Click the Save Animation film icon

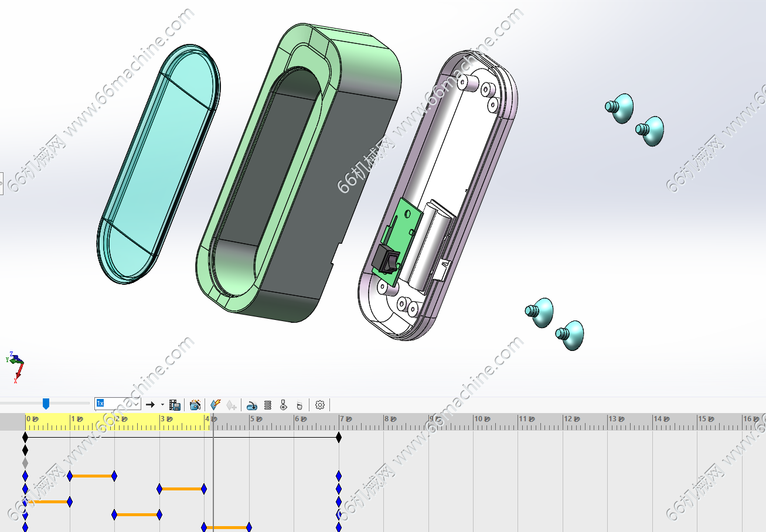[175, 405]
